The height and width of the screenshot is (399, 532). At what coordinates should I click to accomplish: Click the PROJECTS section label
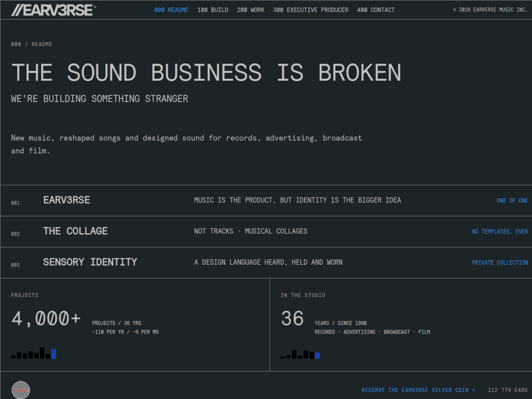coord(25,295)
